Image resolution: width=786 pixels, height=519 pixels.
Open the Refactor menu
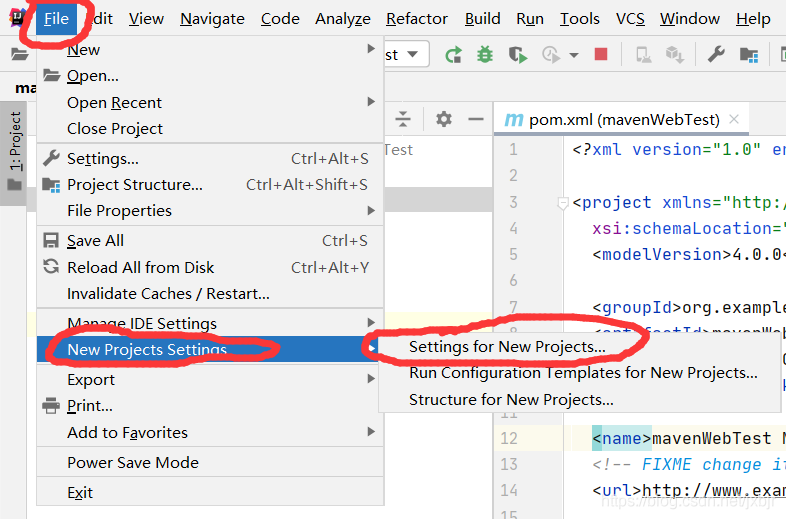(417, 18)
